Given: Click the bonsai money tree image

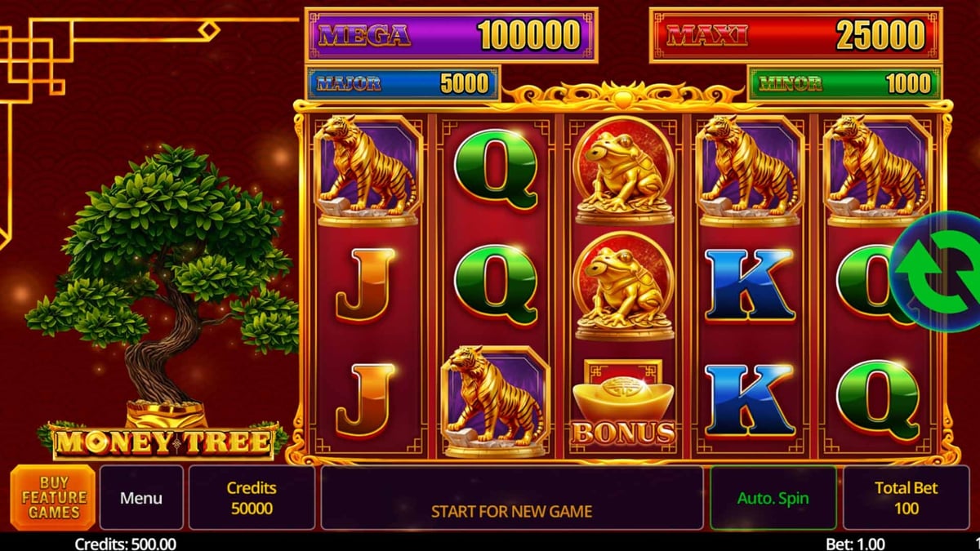Looking at the screenshot, I should point(162,286).
